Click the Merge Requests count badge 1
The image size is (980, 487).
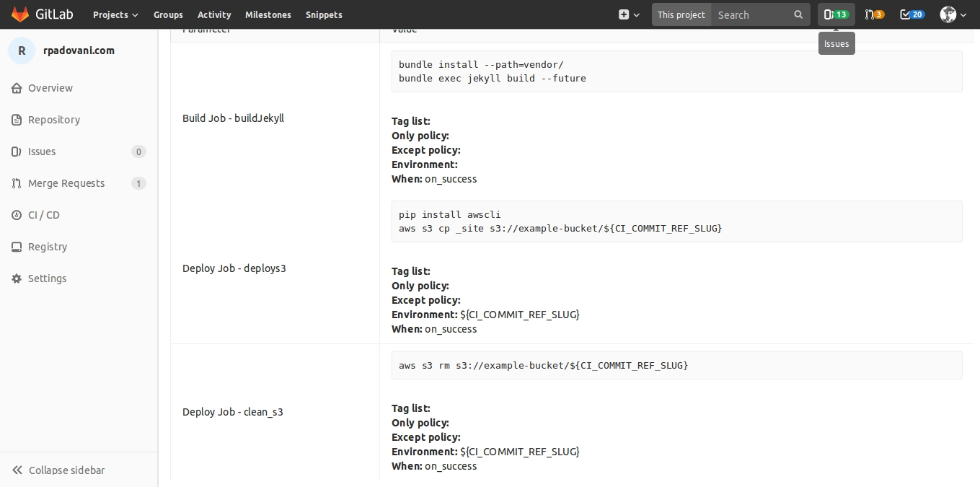[138, 183]
